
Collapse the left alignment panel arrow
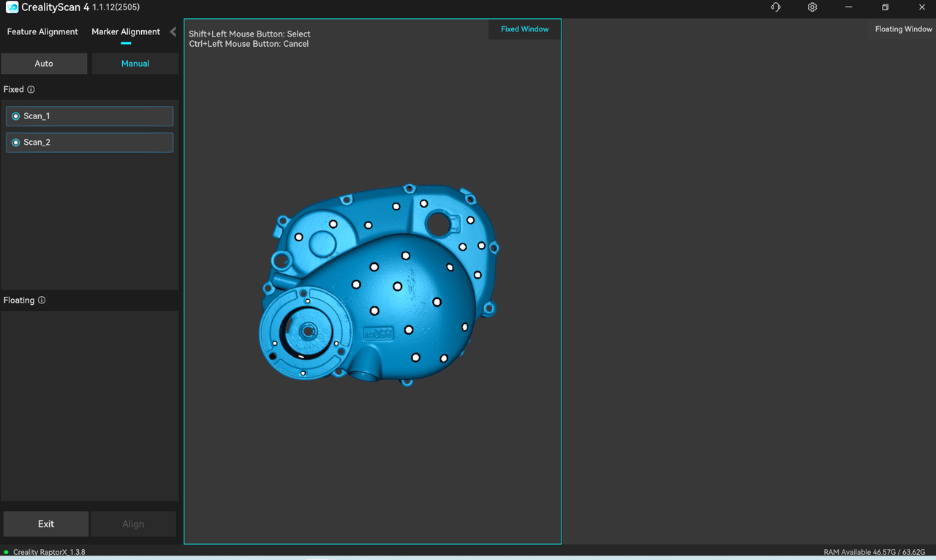pos(173,31)
